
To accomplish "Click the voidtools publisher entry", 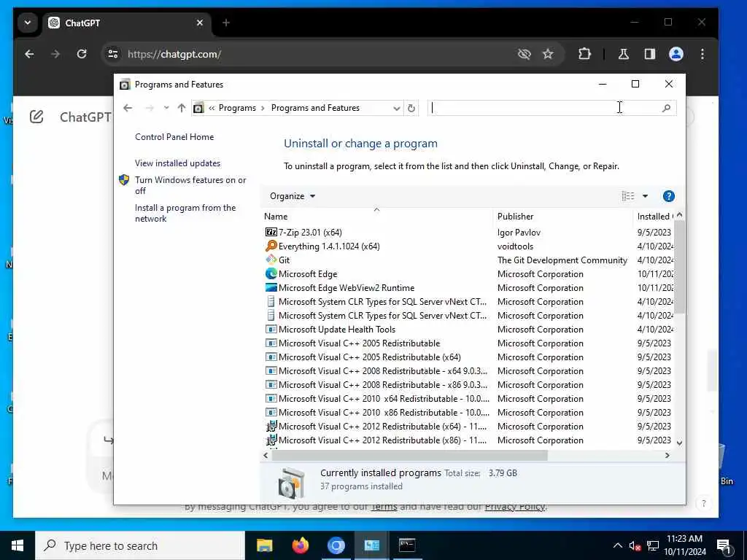I will click(x=515, y=246).
